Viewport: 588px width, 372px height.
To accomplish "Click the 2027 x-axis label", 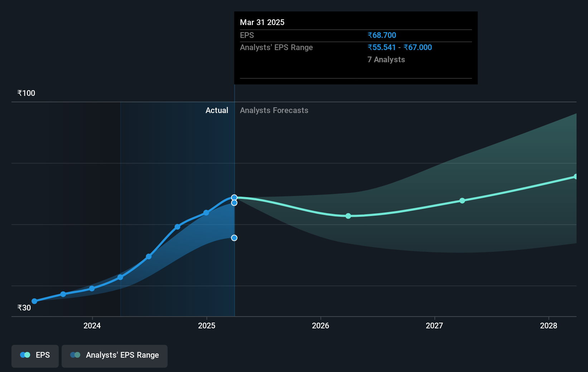I will [434, 325].
